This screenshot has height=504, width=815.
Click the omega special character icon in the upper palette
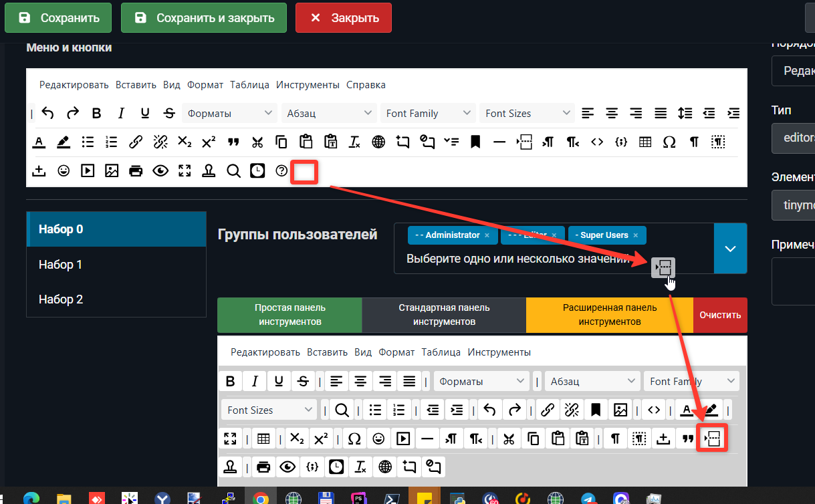669,142
